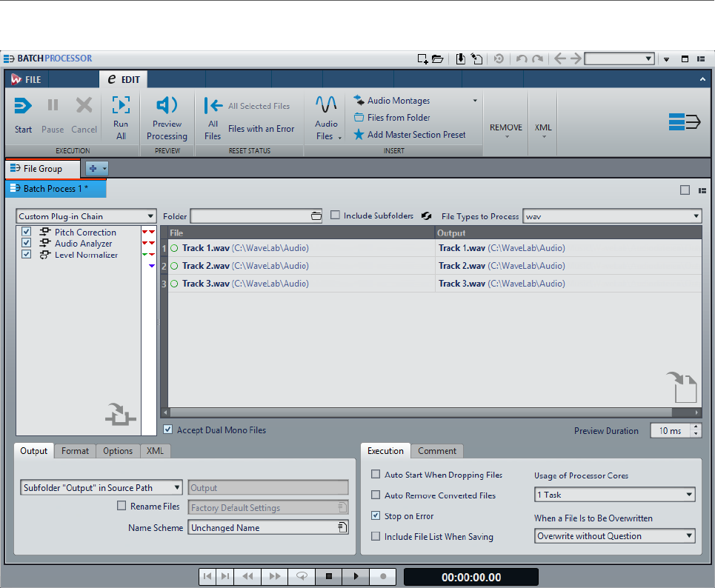Open Overwrite without Question dropdown
The width and height of the screenshot is (715, 588).
[x=614, y=536]
